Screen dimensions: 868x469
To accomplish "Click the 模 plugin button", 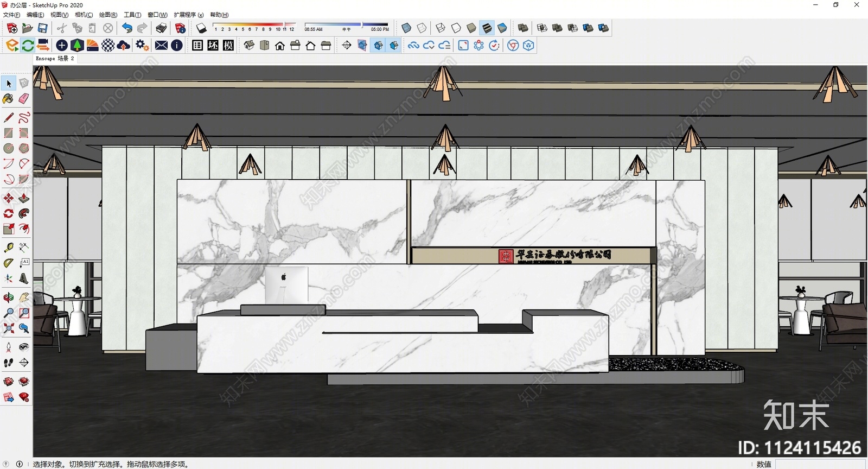I will coord(228,46).
